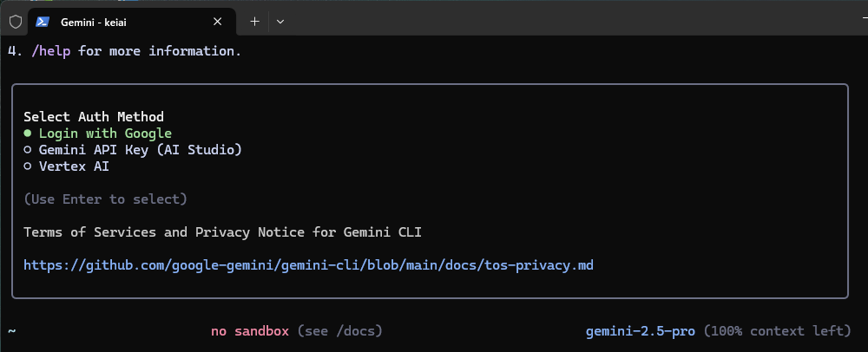This screenshot has height=352, width=868.
Task: Click the gemini-2.5-pro model label
Action: pyautogui.click(x=641, y=331)
